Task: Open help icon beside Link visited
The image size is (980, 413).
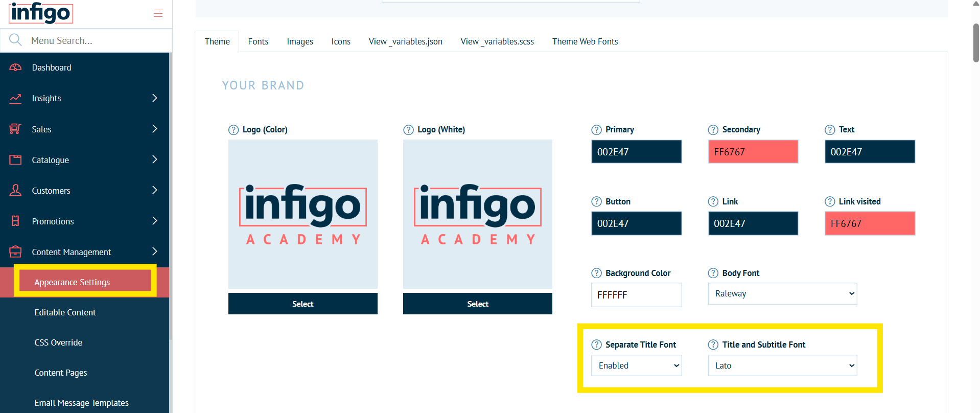Action: [x=830, y=201]
